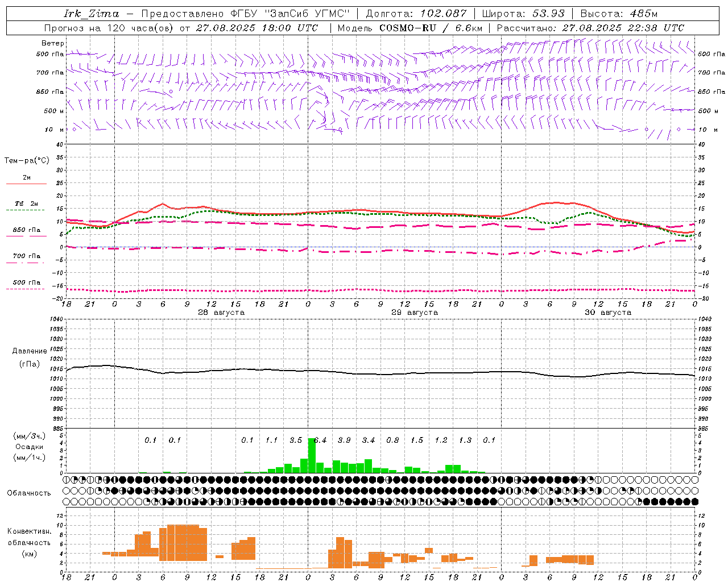Click the 1.3 precipitation total value
The height and width of the screenshot is (582, 728).
(x=465, y=440)
